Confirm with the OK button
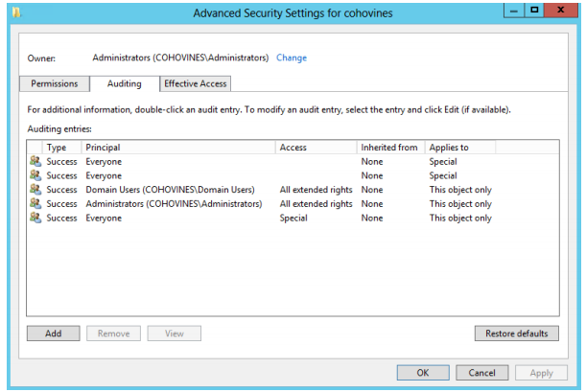586x392 pixels. click(423, 373)
